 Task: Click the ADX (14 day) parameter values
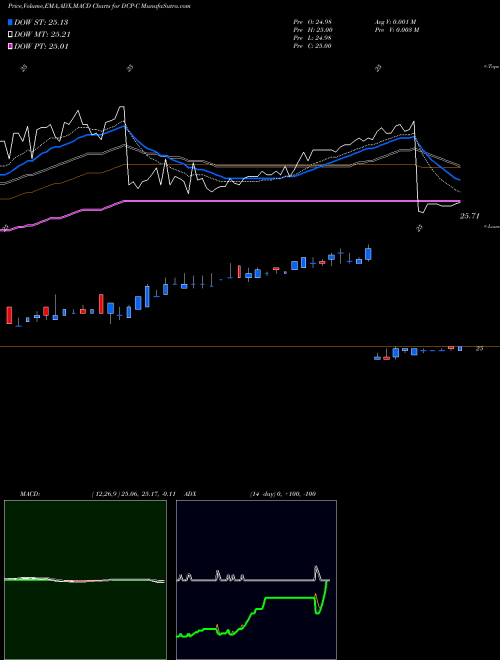coord(283,494)
